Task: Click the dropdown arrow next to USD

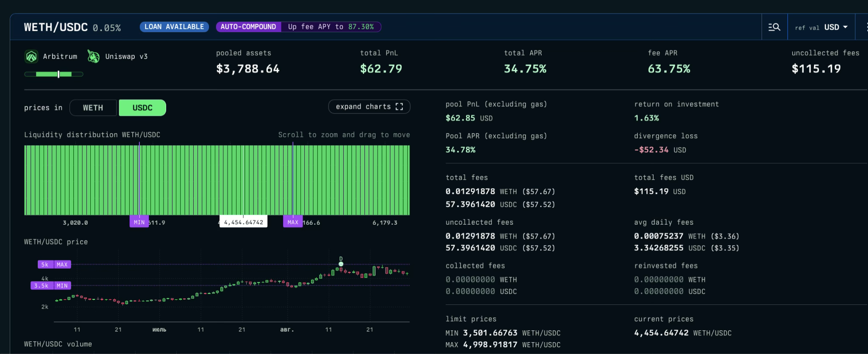Action: pos(845,27)
